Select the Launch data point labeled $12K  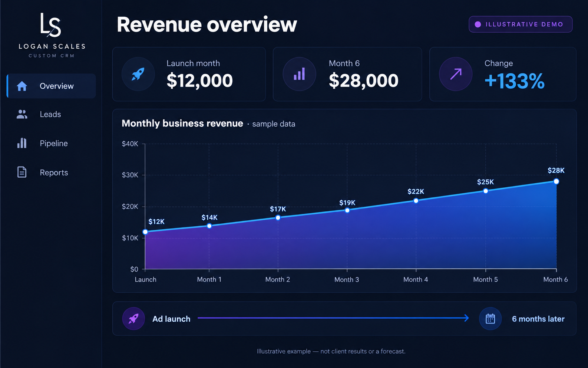(145, 232)
